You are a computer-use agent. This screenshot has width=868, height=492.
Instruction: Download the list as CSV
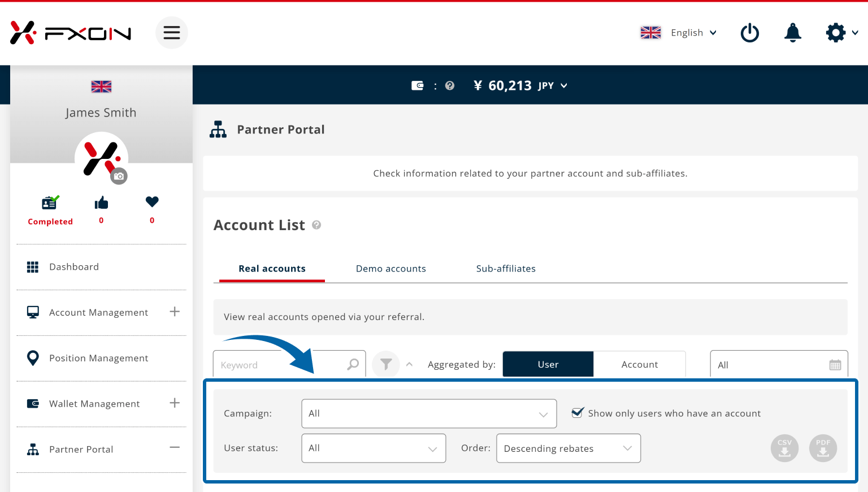pyautogui.click(x=784, y=448)
